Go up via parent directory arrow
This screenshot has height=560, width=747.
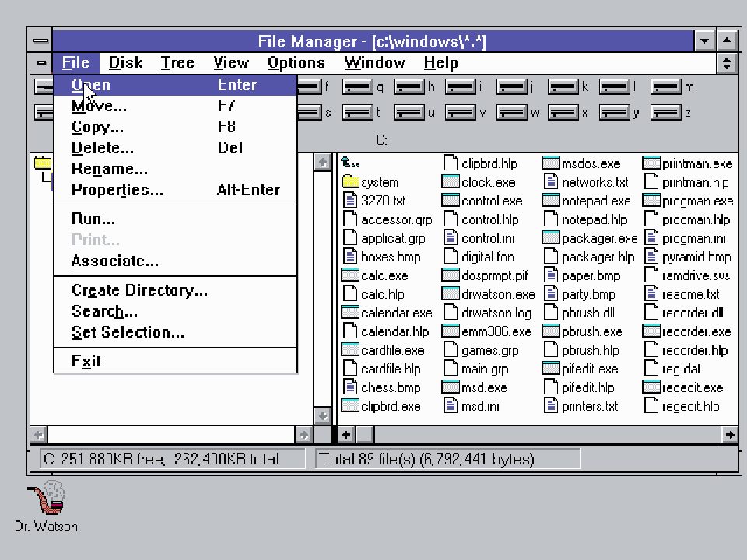tap(350, 163)
